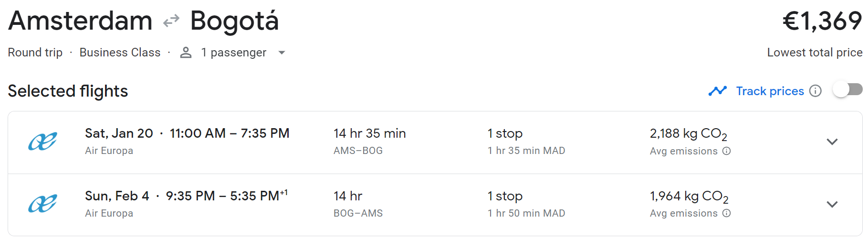
Task: Click the 2,188 kg CO2 emissions value
Action: coord(688,133)
